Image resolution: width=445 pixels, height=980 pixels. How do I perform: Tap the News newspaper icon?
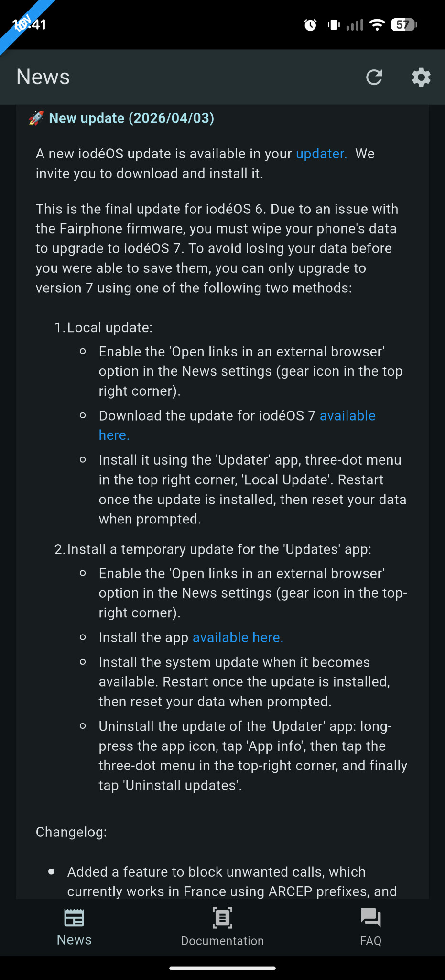74,918
